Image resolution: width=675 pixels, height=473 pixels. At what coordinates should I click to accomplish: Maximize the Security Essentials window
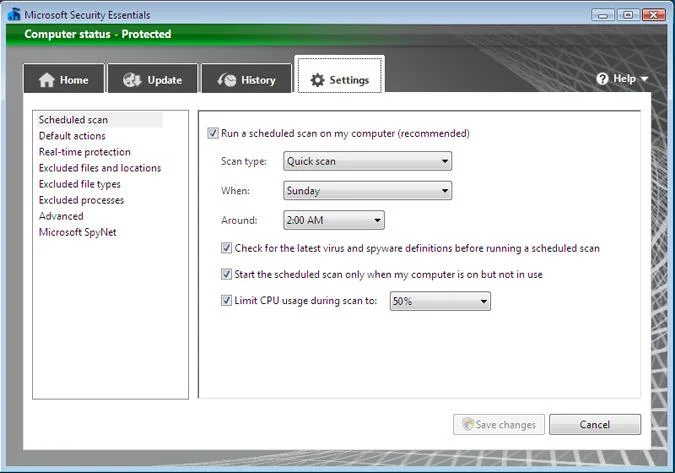coord(629,15)
